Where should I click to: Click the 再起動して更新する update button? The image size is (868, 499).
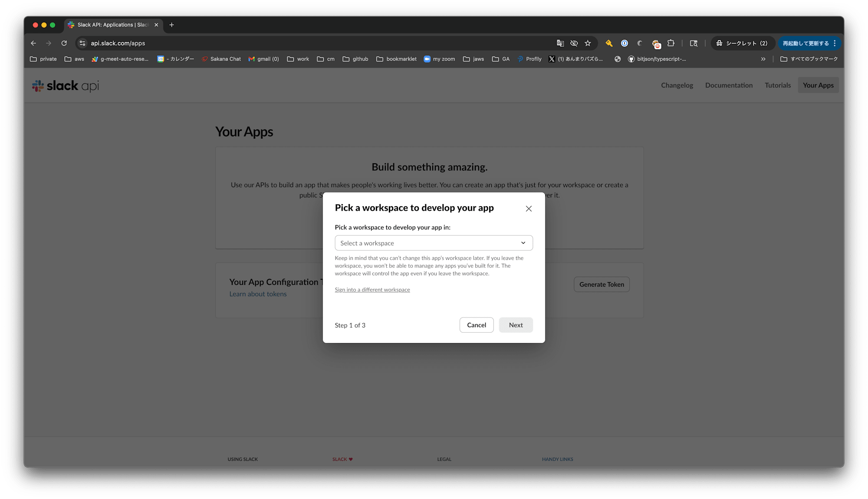point(809,43)
